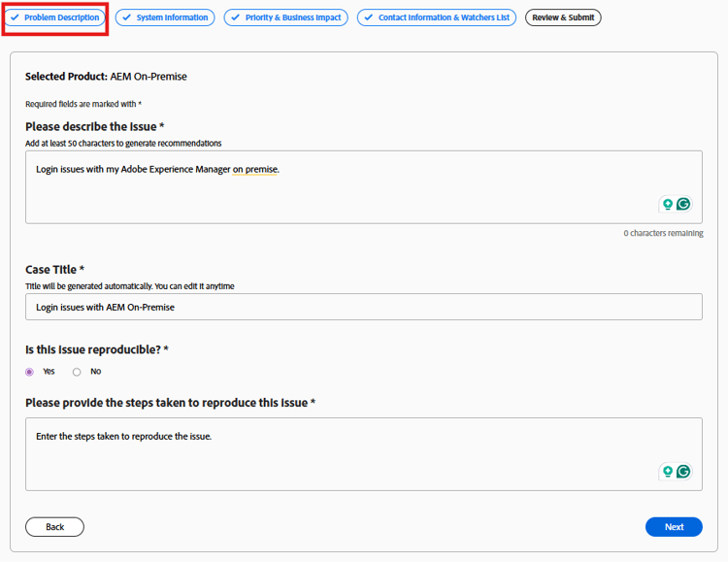Switch to Contact Information & Watchers List
The image size is (728, 562).
tap(437, 17)
